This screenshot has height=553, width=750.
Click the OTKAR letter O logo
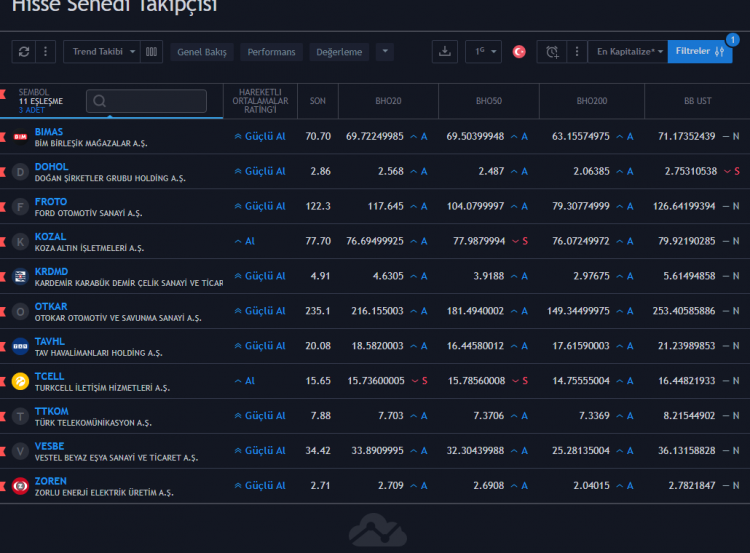tap(20, 311)
